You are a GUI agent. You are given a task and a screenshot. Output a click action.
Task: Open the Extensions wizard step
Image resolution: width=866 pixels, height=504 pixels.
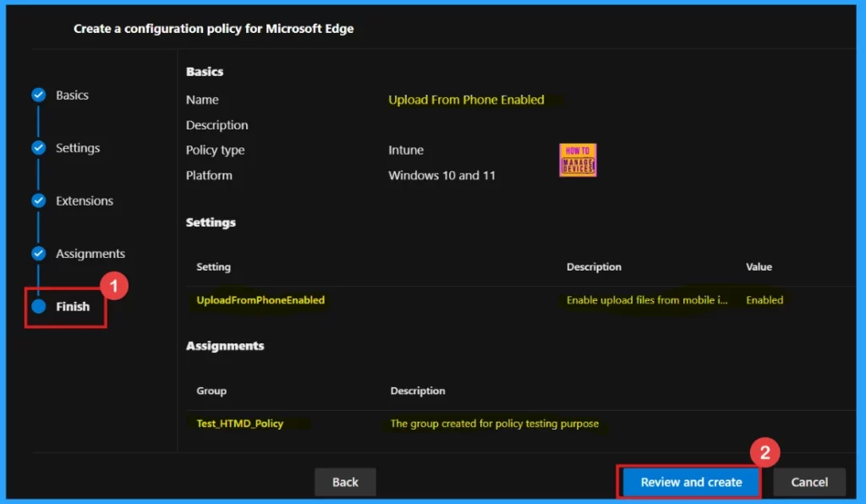click(85, 201)
